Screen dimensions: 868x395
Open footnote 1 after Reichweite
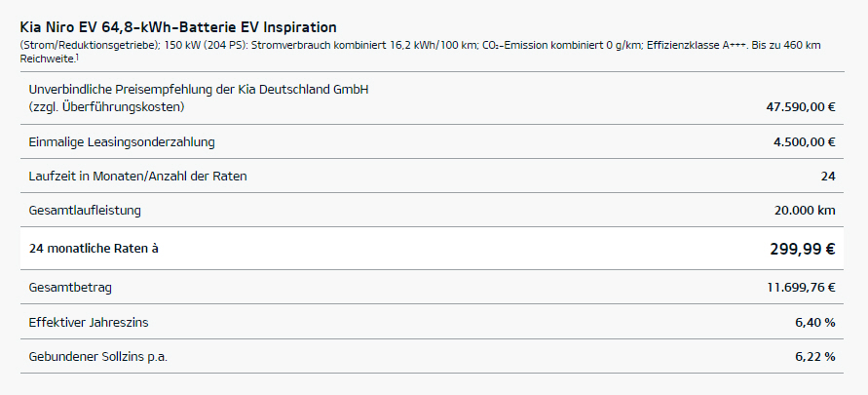coord(77,57)
